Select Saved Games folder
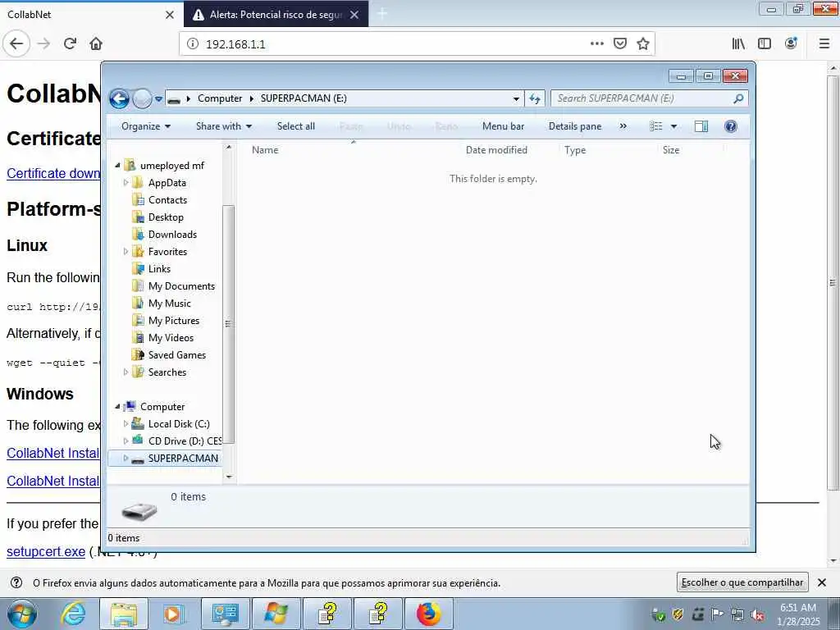The image size is (840, 630). 177,354
